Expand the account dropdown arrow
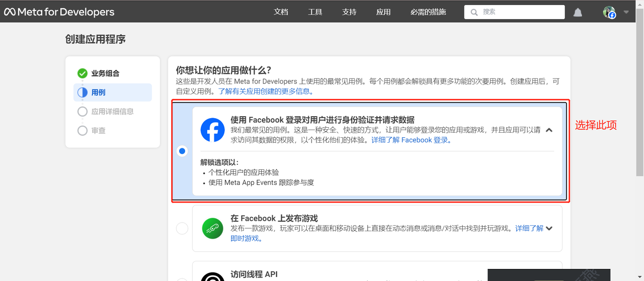Screen dimensions: 644x281 pos(626,12)
